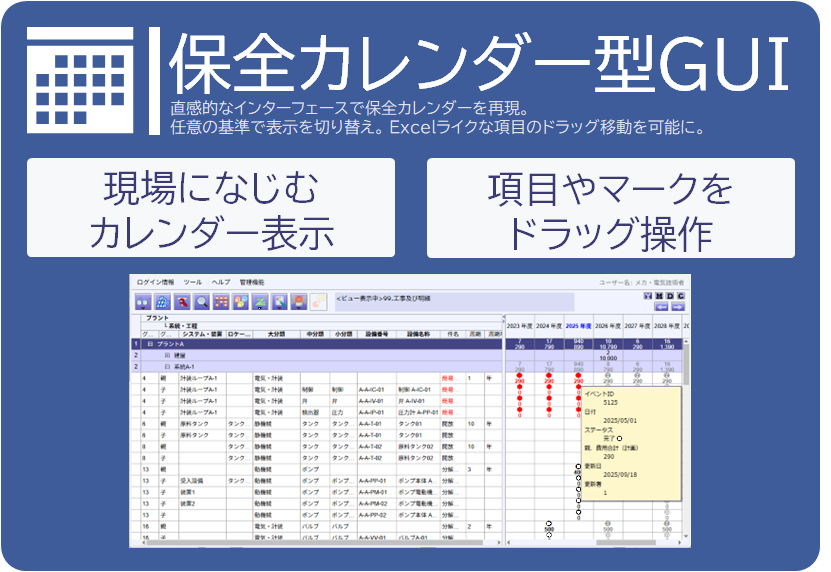The image size is (831, 572).
Task: Open the ツール menu
Action: coord(192,283)
